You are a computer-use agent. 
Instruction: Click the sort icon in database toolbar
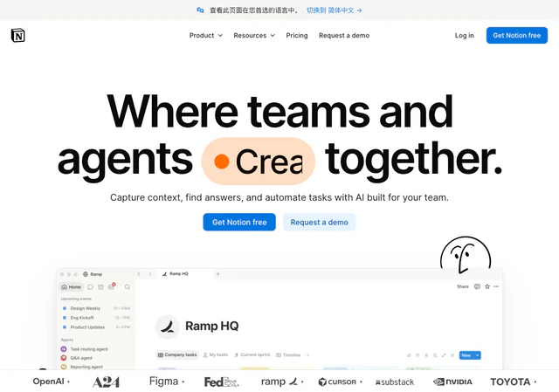(409, 355)
